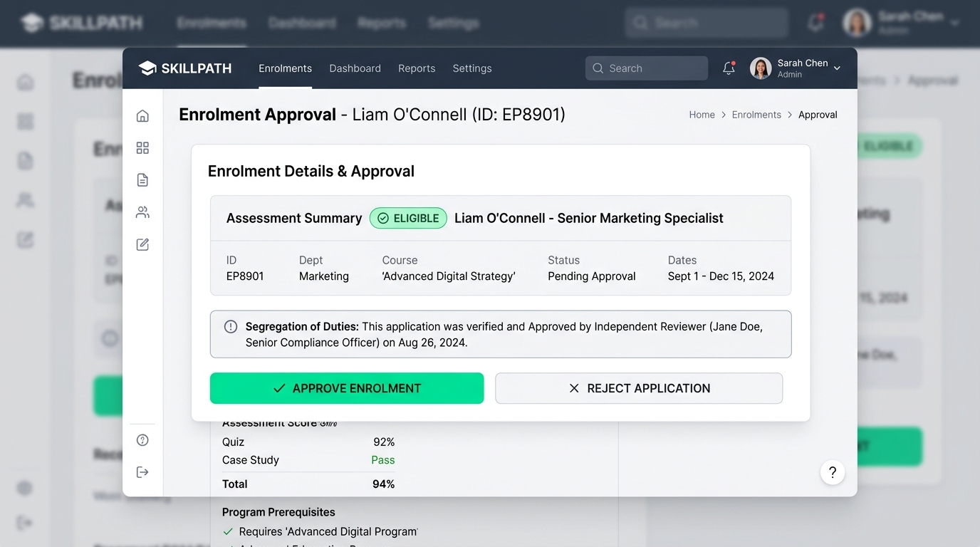Go to Home breadcrumb link
980x547 pixels.
click(702, 115)
